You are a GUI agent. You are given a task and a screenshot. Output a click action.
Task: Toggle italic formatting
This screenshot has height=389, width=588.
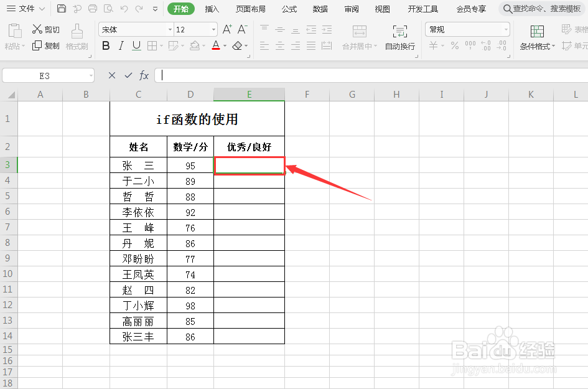point(121,45)
